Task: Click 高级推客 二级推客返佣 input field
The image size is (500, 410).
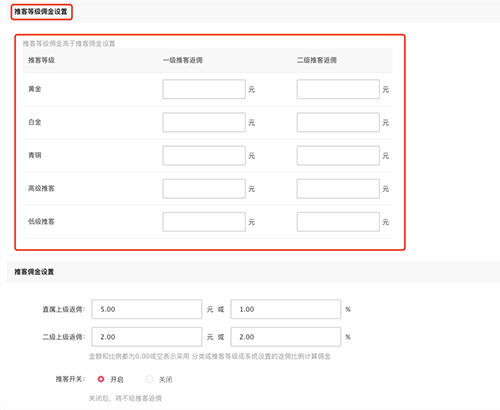Action: (x=338, y=189)
